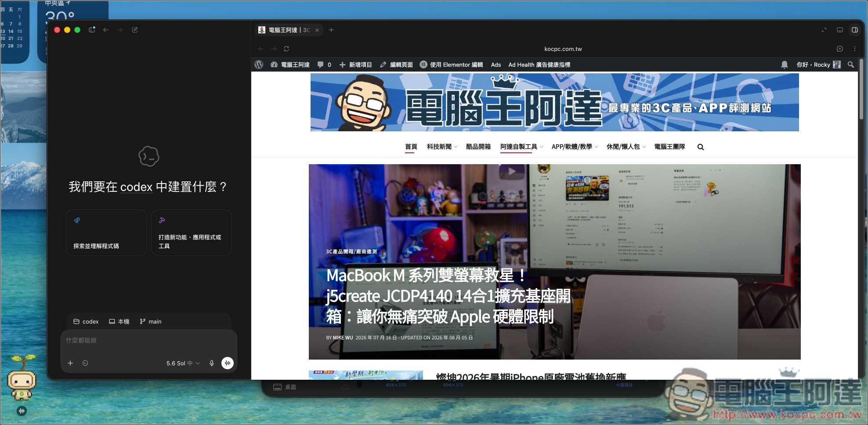This screenshot has width=868, height=425.
Task: Open the 本機 environment selector
Action: [x=119, y=321]
